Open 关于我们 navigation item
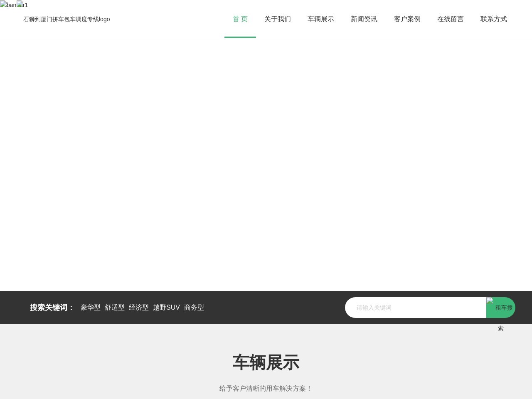This screenshot has width=532, height=399. (x=278, y=19)
